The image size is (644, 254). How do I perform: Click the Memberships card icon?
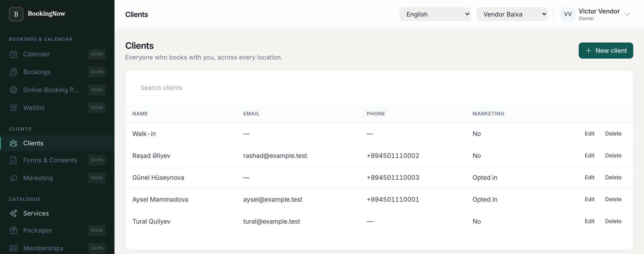(13, 248)
